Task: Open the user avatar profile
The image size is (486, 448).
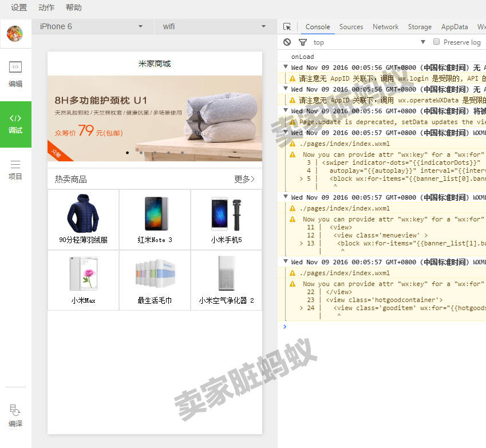Action: (15, 33)
